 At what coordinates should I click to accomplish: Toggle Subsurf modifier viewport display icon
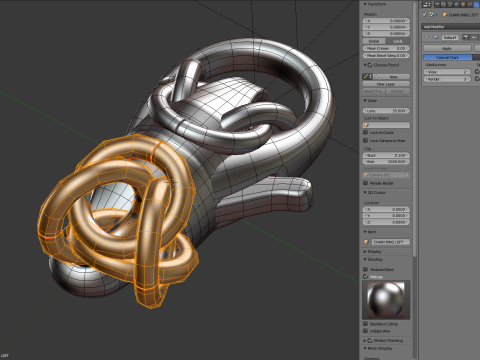click(x=473, y=37)
